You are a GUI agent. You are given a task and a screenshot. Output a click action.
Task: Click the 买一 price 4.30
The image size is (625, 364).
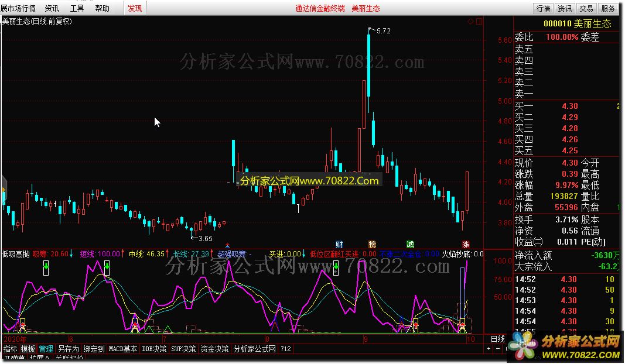[569, 107]
